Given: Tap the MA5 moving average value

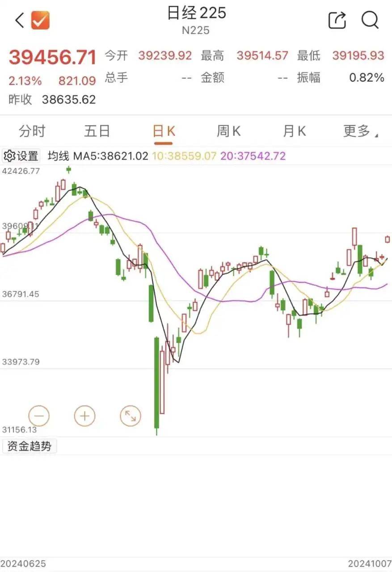Looking at the screenshot, I should (x=110, y=156).
